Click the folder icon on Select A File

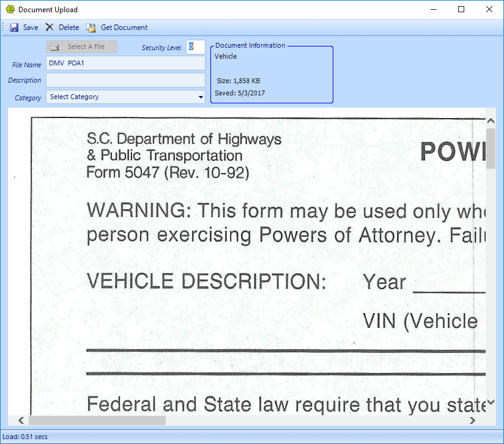point(54,47)
